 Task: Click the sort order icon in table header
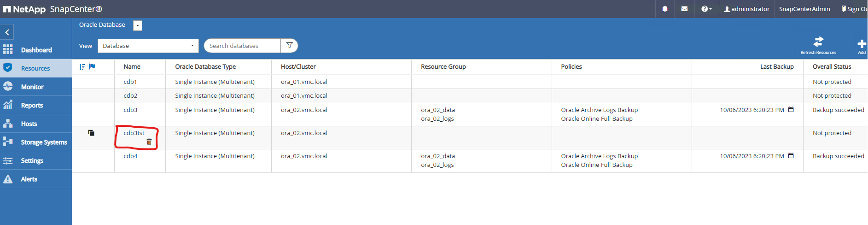tap(82, 67)
